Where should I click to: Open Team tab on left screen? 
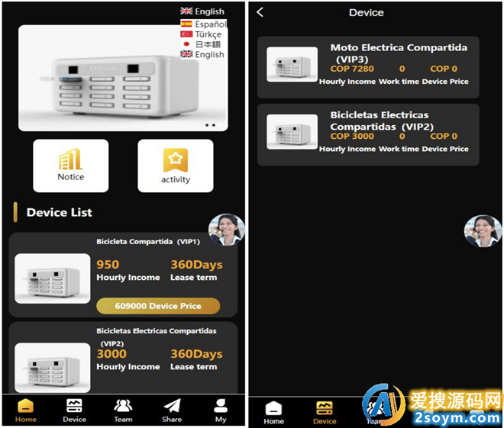point(123,410)
